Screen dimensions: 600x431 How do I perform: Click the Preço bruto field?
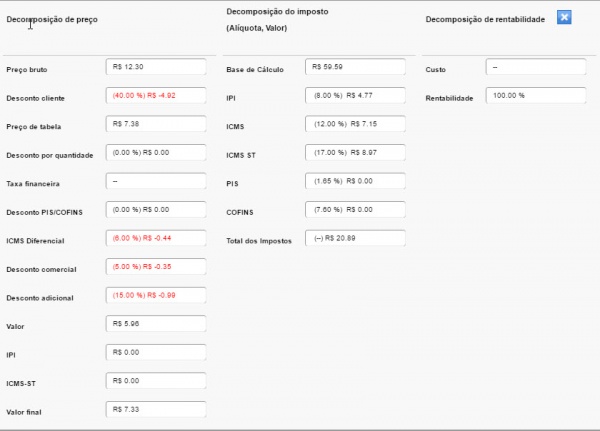(x=156, y=67)
